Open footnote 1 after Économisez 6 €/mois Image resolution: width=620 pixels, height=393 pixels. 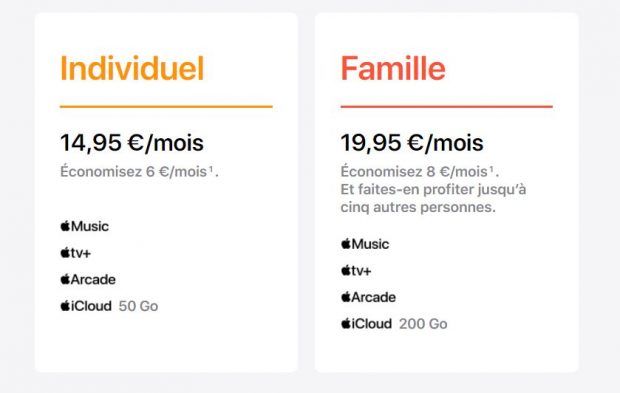coord(211,169)
